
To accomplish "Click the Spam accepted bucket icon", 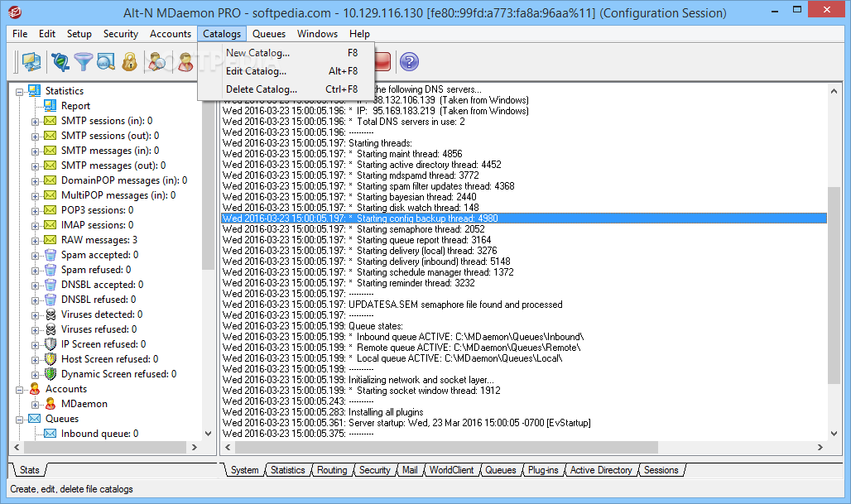I will click(50, 254).
